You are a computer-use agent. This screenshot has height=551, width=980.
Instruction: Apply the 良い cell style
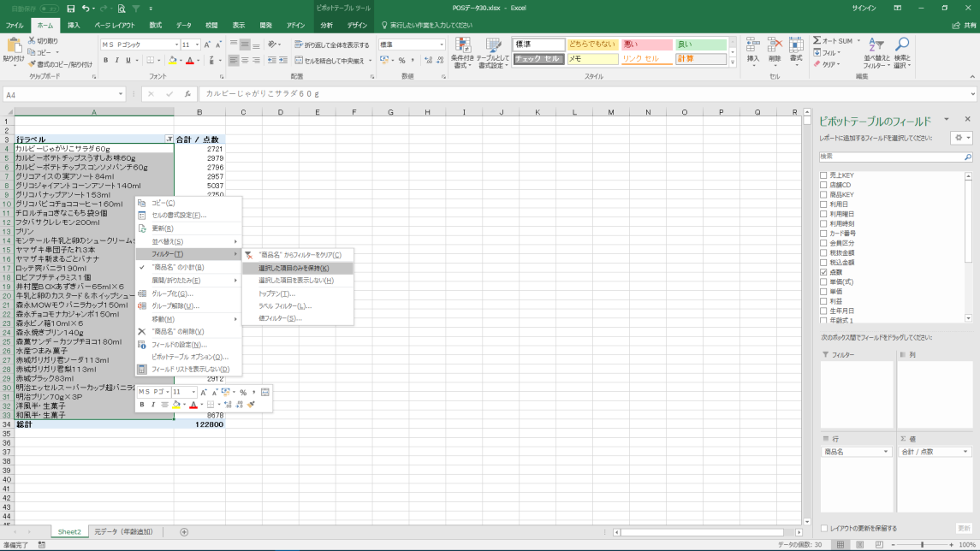coord(701,44)
